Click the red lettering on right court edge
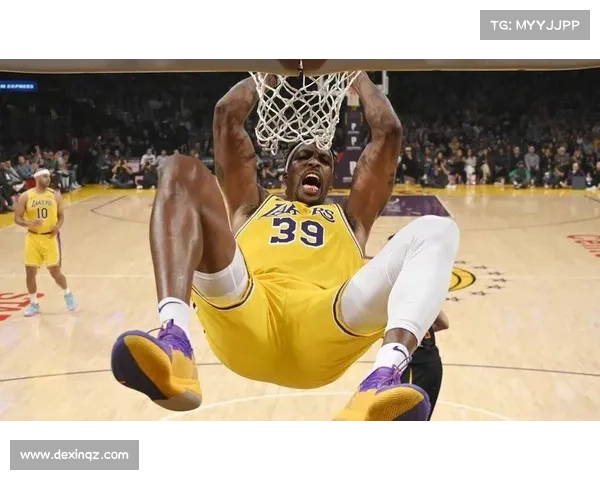Screen dimensions: 600x480 585,244
